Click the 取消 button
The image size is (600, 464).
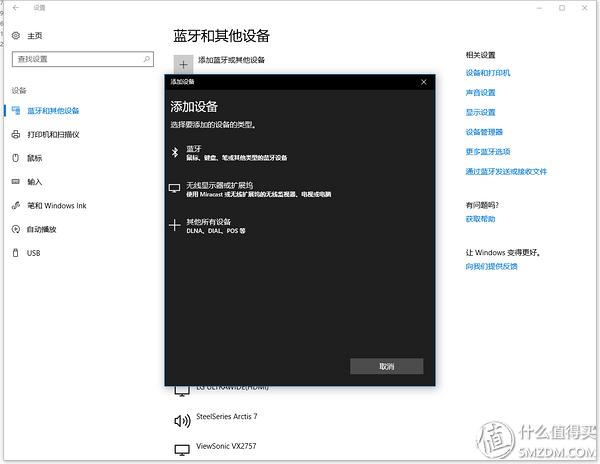point(386,366)
